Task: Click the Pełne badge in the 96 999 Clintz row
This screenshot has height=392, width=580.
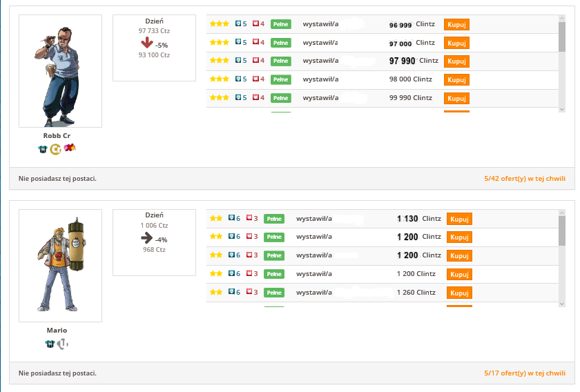Action: coord(281,24)
